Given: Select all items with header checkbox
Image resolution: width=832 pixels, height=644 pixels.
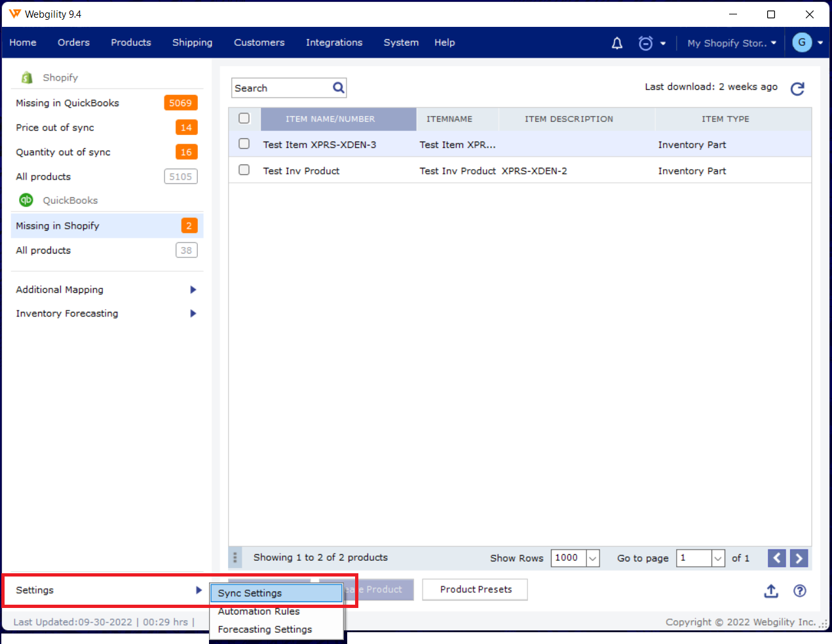Looking at the screenshot, I should coord(244,119).
